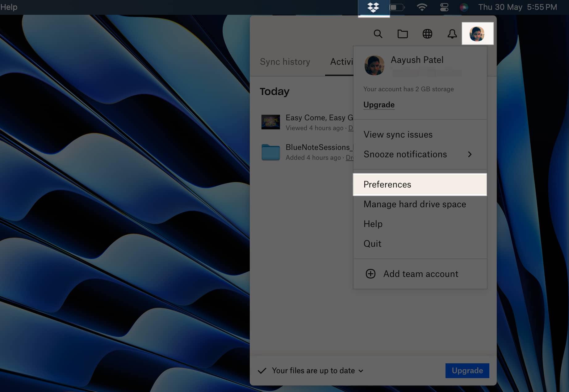Select Help in the account menu

[x=420, y=224]
